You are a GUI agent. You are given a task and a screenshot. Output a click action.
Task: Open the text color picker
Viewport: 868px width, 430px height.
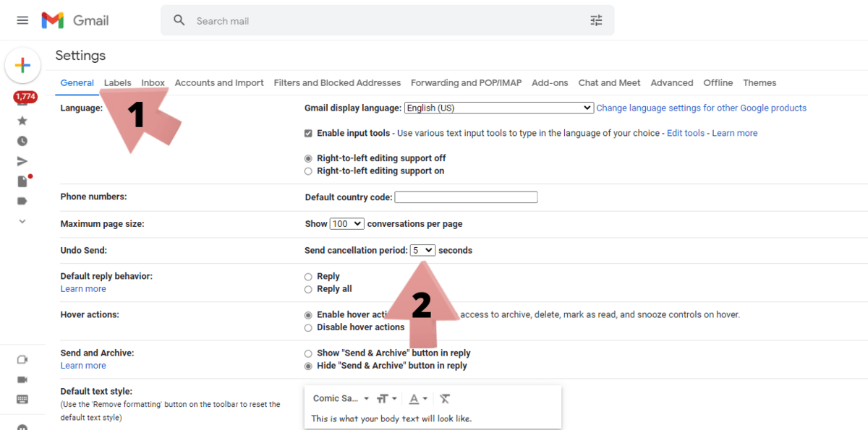[x=417, y=398]
